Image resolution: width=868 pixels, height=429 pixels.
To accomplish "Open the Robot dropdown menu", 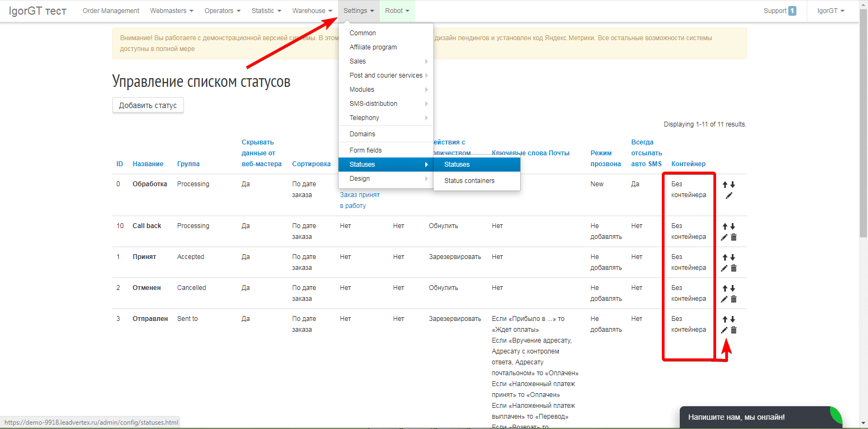I will click(397, 11).
